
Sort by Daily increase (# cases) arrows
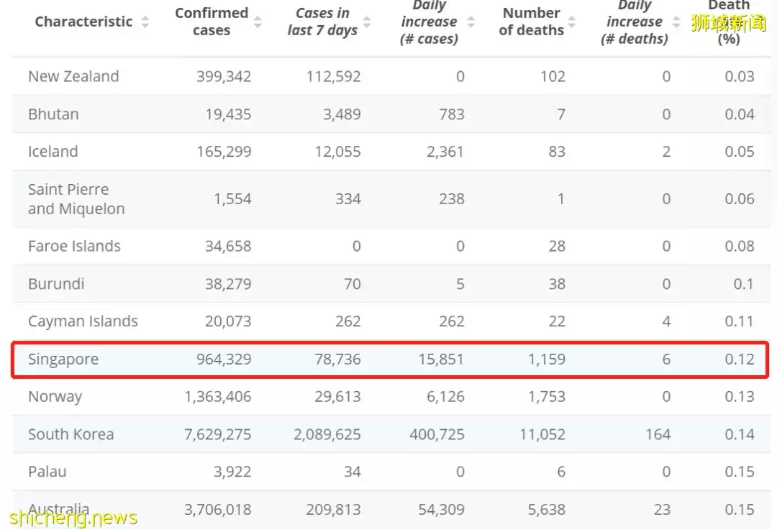pyautogui.click(x=471, y=22)
